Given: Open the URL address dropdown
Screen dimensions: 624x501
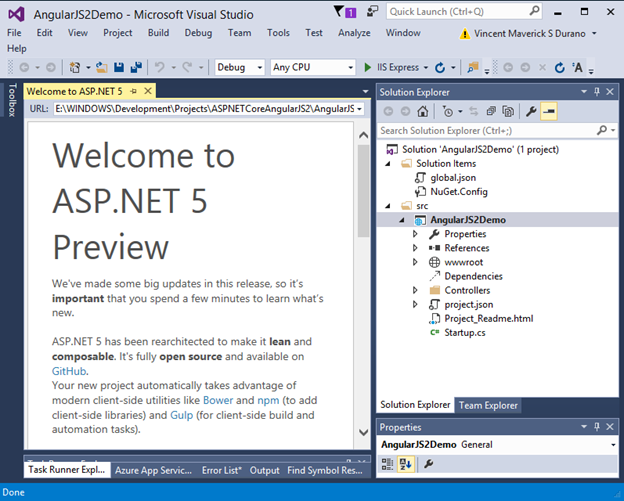Looking at the screenshot, I should coord(359,109).
